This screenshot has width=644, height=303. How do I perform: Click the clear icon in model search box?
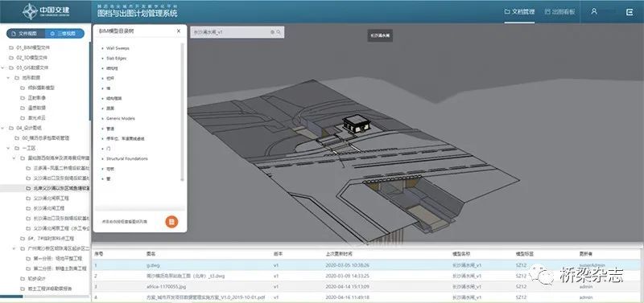click(x=272, y=32)
